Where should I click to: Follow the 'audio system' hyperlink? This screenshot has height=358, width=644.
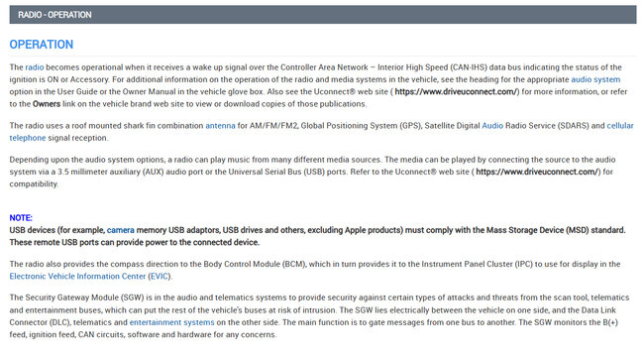point(595,79)
